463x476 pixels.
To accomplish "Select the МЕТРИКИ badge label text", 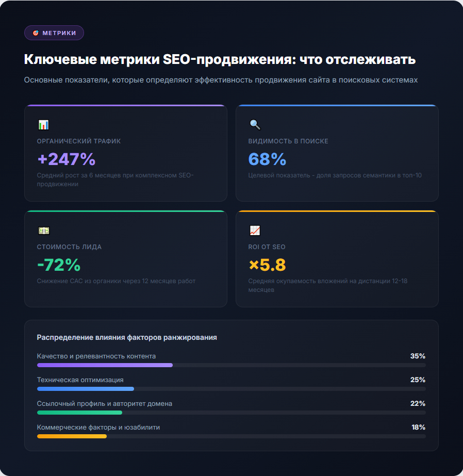I will [59, 33].
